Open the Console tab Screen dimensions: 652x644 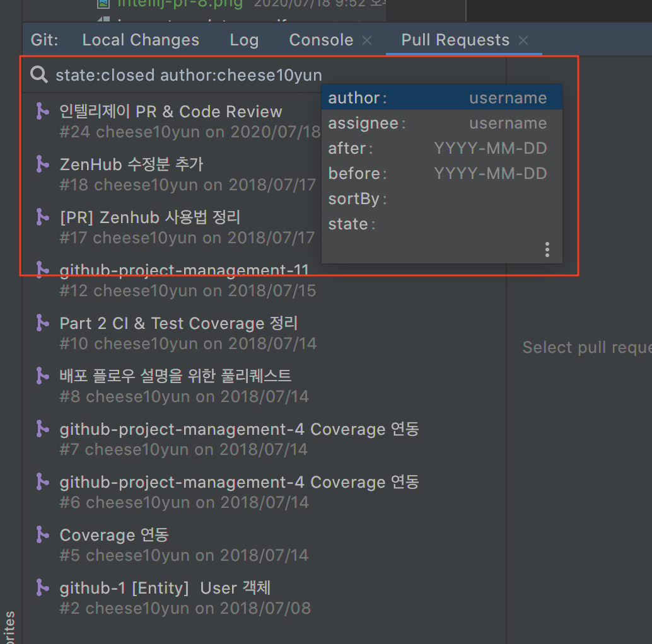point(321,40)
